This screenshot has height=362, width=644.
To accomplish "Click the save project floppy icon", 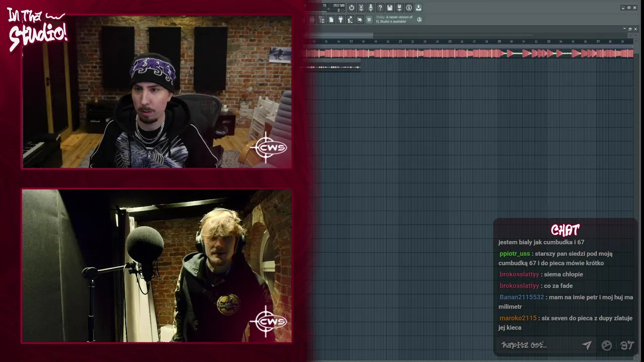I will coord(390,8).
